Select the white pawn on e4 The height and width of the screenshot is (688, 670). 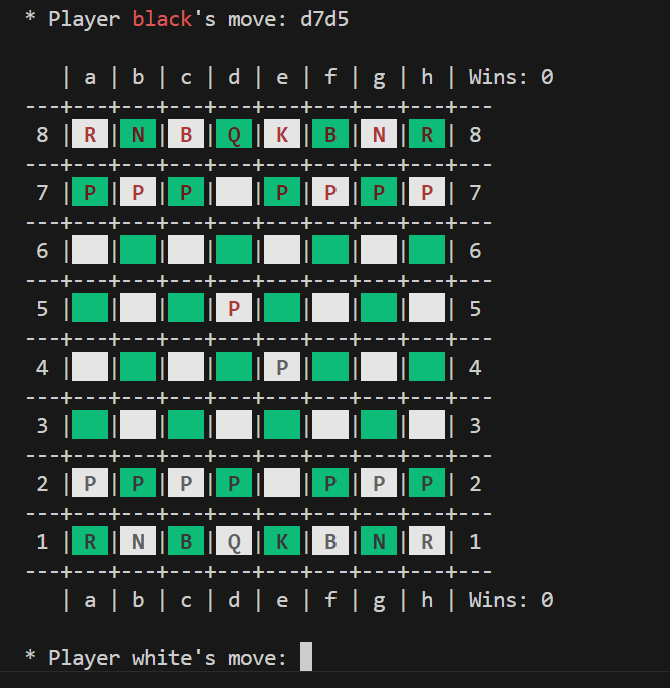tap(282, 368)
